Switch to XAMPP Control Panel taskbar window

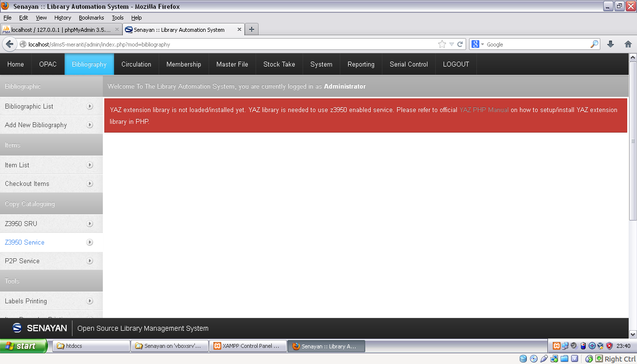click(248, 346)
